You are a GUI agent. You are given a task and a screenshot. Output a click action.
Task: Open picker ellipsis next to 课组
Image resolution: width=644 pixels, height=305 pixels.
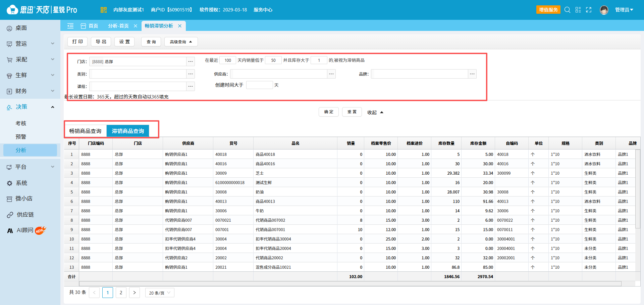[191, 86]
